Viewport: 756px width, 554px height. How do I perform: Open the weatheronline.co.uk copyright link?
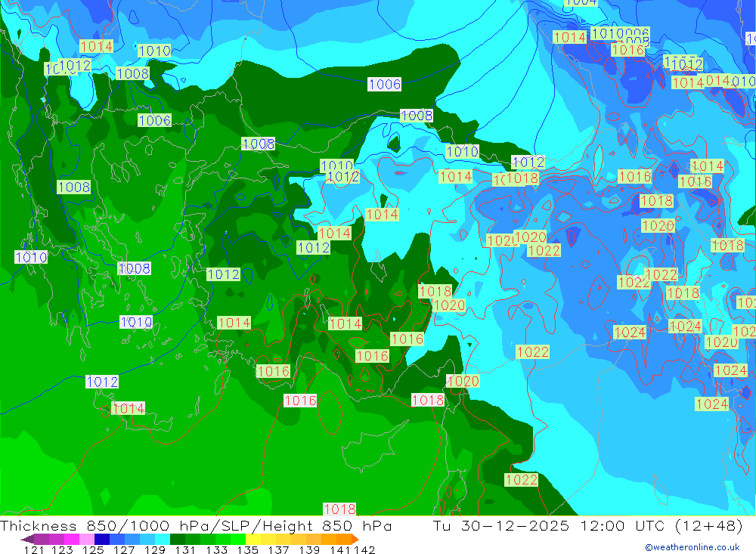pyautogui.click(x=692, y=547)
